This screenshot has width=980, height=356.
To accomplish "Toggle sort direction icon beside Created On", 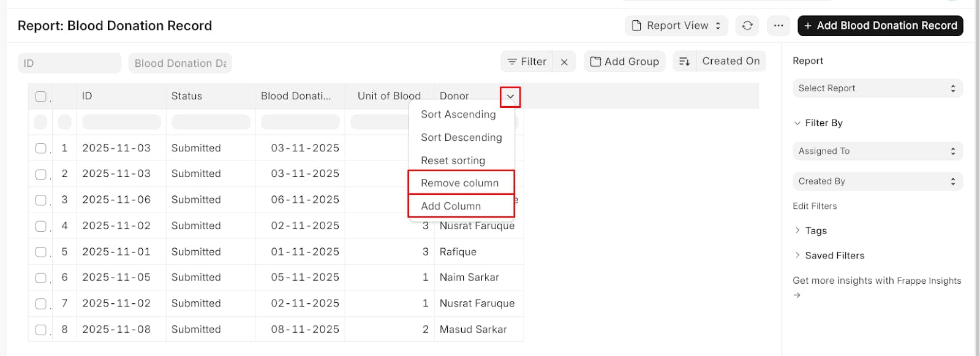I will 685,61.
